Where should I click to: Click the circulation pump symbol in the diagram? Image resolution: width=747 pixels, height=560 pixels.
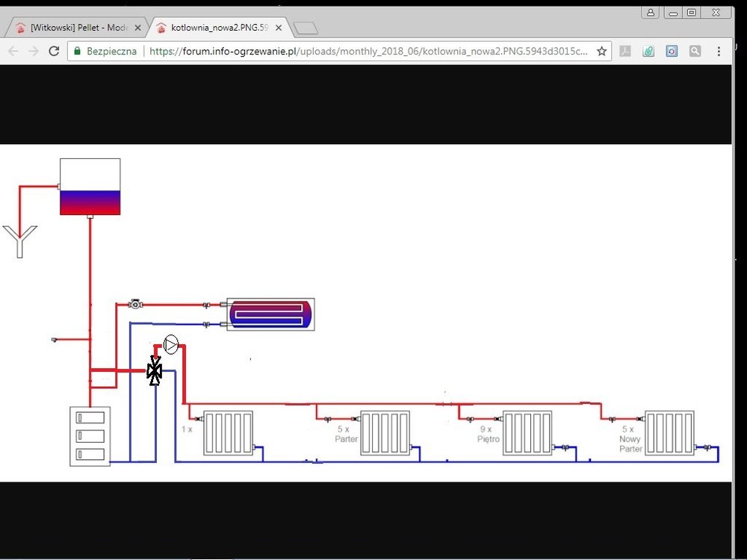(x=171, y=345)
